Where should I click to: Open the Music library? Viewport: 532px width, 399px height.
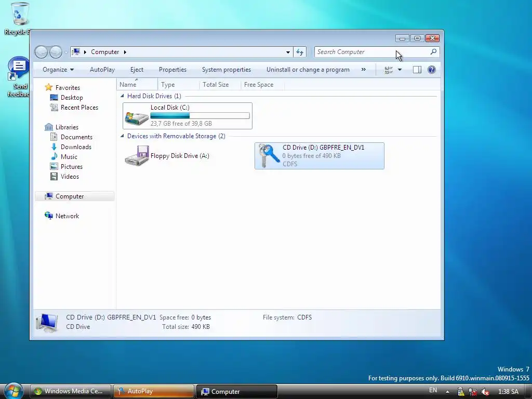pos(69,156)
